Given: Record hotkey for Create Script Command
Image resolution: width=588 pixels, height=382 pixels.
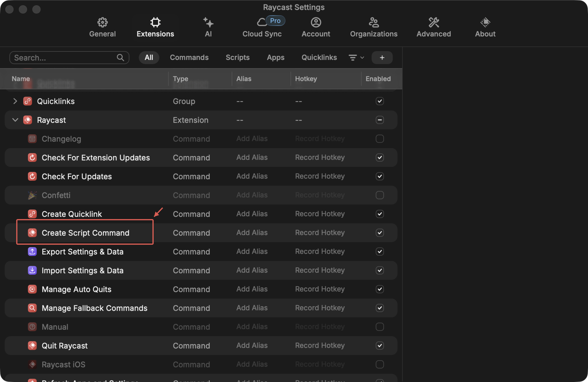Looking at the screenshot, I should [x=320, y=233].
